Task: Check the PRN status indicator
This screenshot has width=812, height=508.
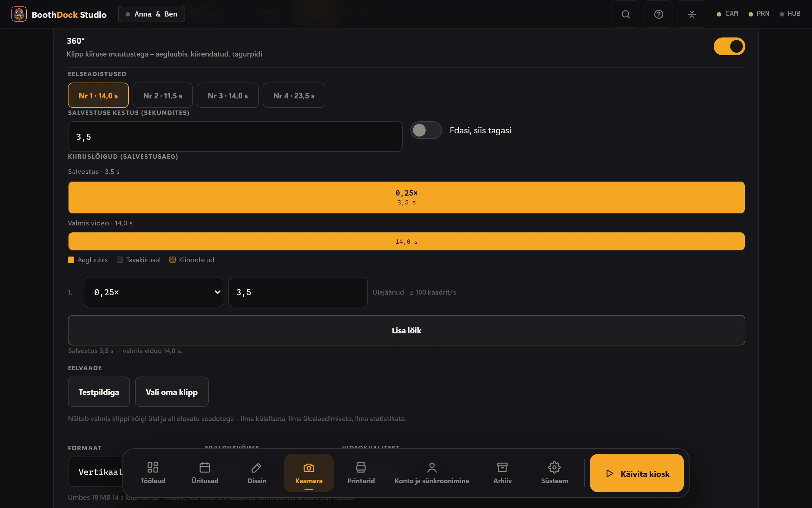Action: click(x=759, y=14)
